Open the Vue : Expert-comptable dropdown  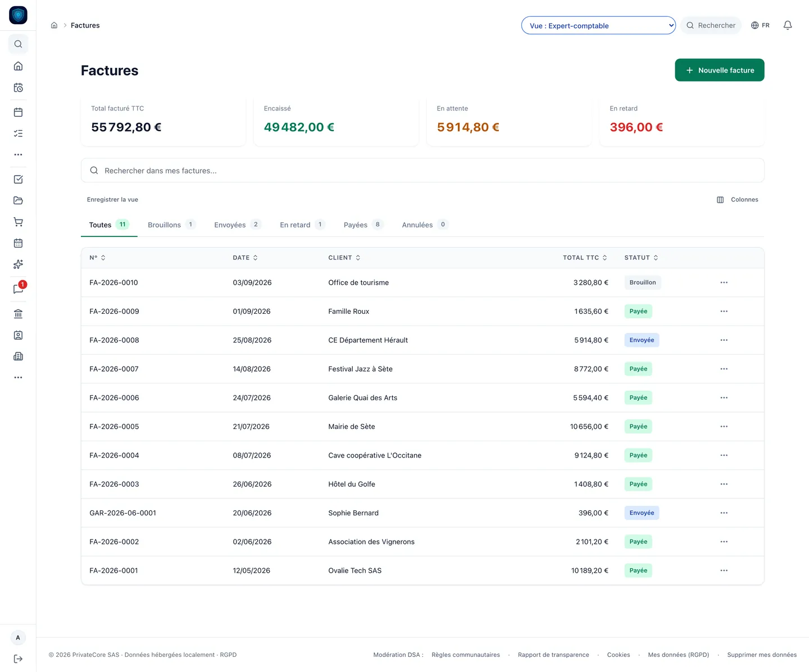[598, 25]
